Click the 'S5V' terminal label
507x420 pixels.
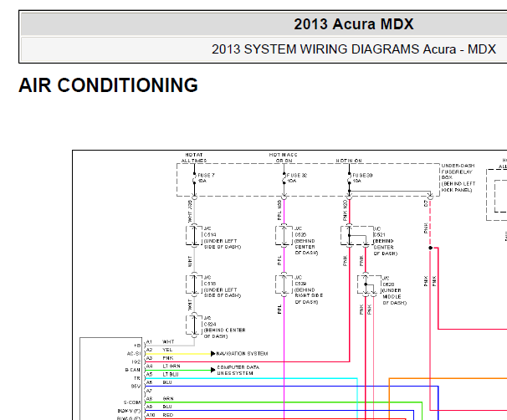click(x=136, y=387)
